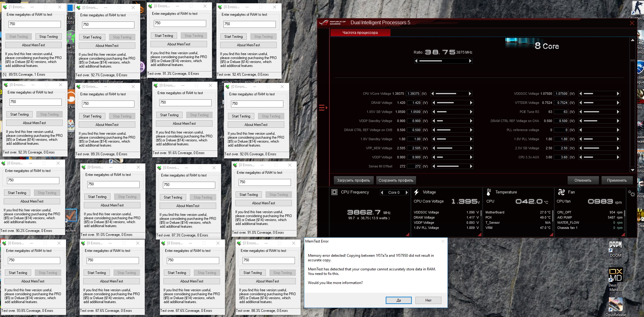Select the OpusRelease desktop shortcut
The image size is (644, 317).
(616, 307)
